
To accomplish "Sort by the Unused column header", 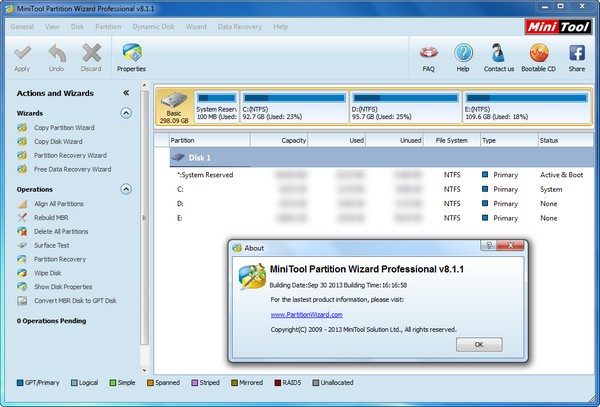I will tap(395, 140).
